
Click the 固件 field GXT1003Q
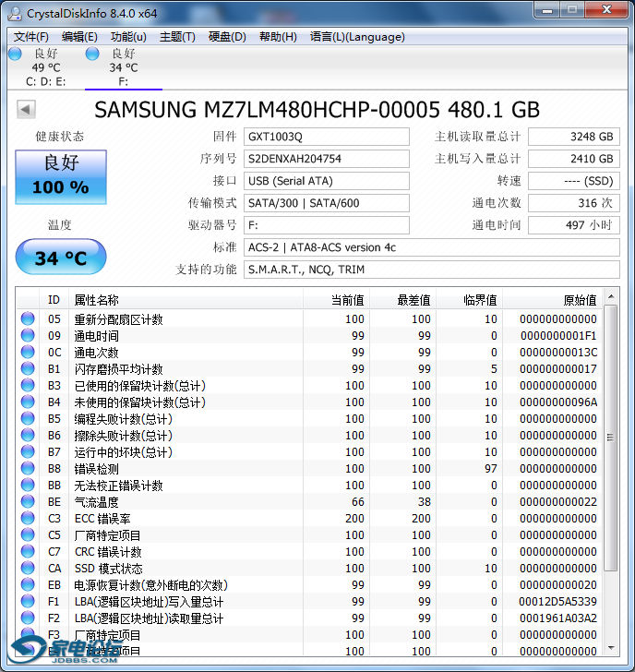pos(327,137)
